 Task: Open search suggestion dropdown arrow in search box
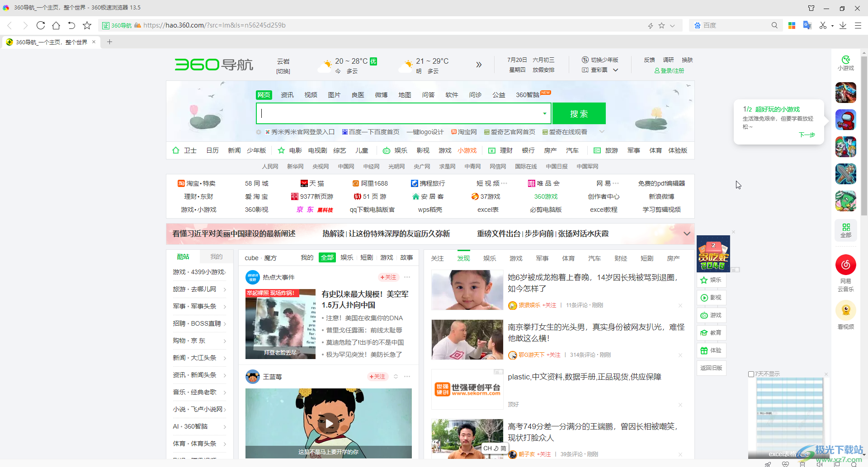coord(544,113)
